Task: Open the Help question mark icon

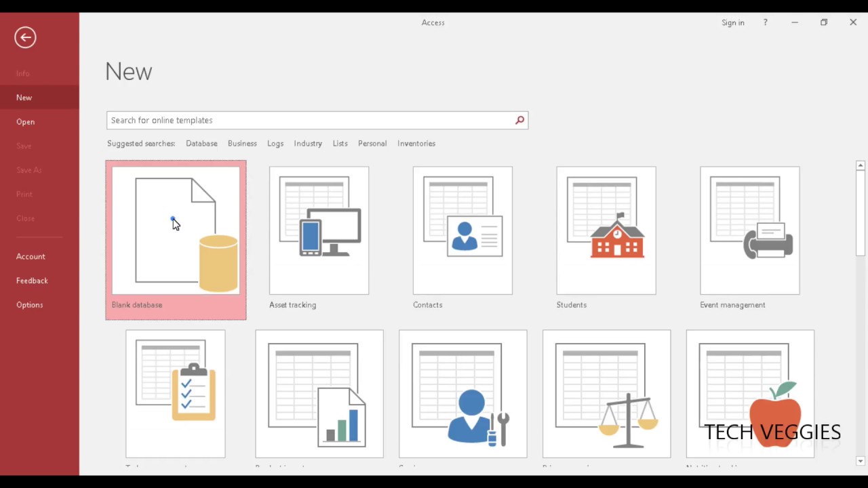Action: (765, 22)
